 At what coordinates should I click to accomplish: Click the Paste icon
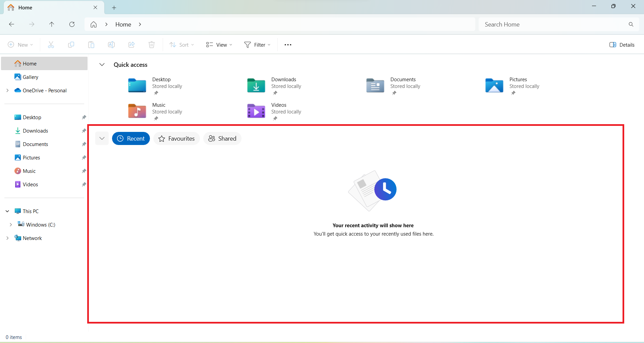[x=91, y=44]
